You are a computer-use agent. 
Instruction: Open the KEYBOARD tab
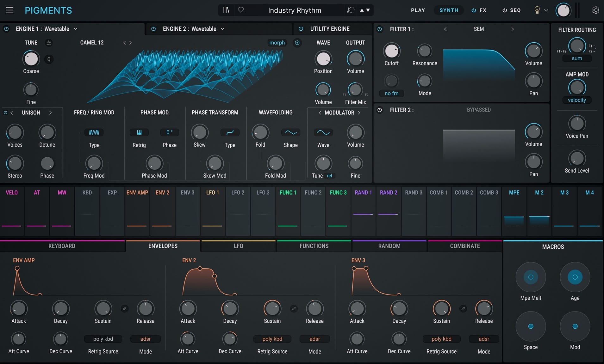62,246
